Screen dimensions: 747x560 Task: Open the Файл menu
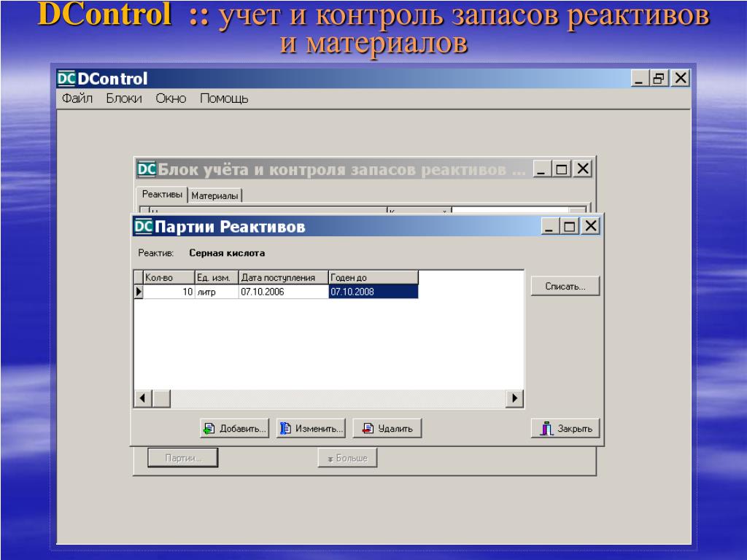(77, 98)
